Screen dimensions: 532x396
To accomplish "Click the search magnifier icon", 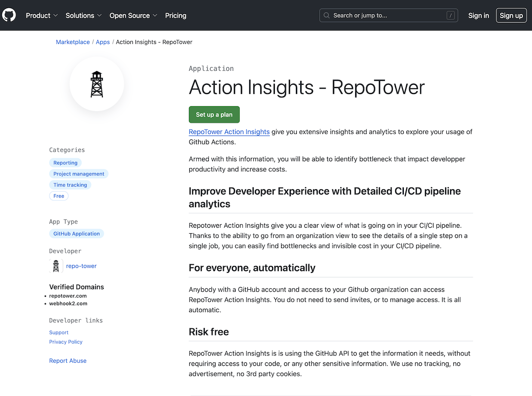I will (326, 15).
